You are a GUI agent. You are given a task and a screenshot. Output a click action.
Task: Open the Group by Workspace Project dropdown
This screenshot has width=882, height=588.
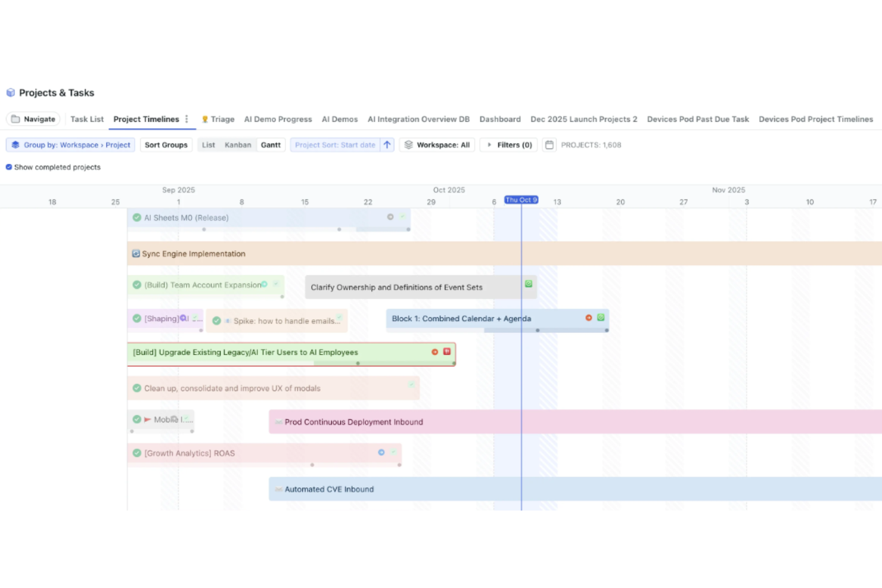pyautogui.click(x=71, y=145)
